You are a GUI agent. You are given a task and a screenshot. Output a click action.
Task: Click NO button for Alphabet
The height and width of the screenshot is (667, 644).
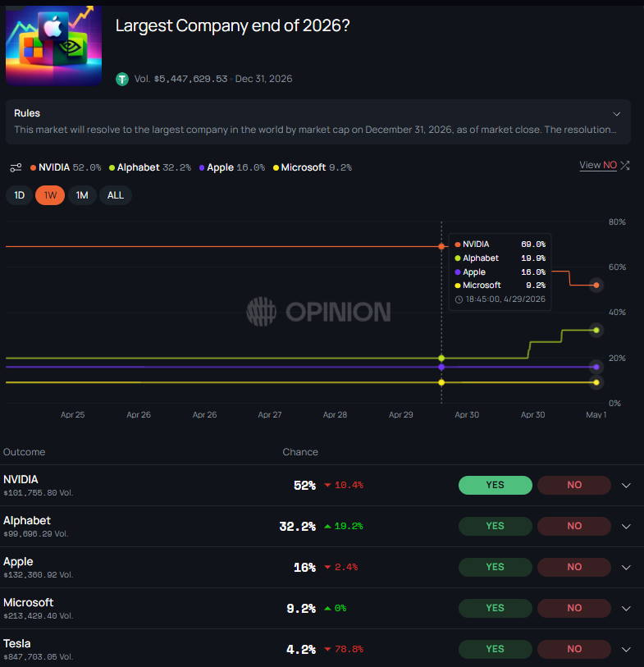coord(574,526)
